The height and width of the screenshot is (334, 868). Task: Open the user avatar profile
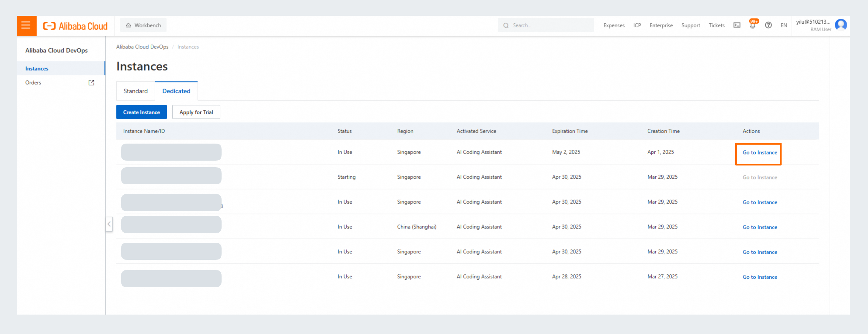841,25
